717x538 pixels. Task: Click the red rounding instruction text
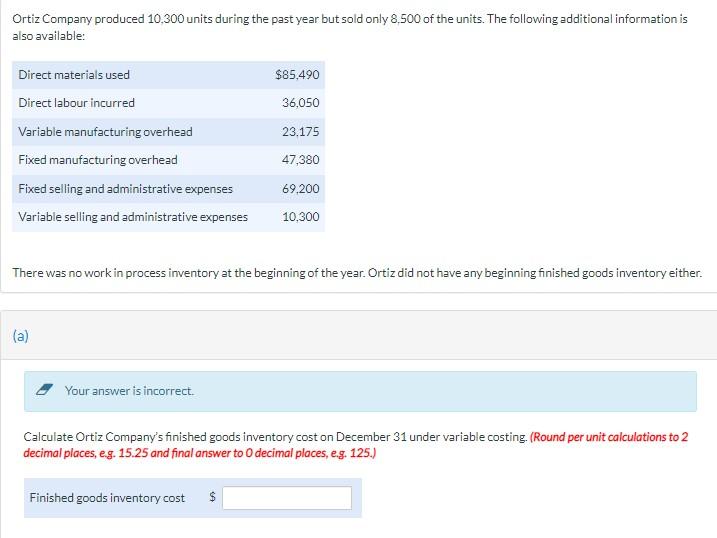pos(356,445)
